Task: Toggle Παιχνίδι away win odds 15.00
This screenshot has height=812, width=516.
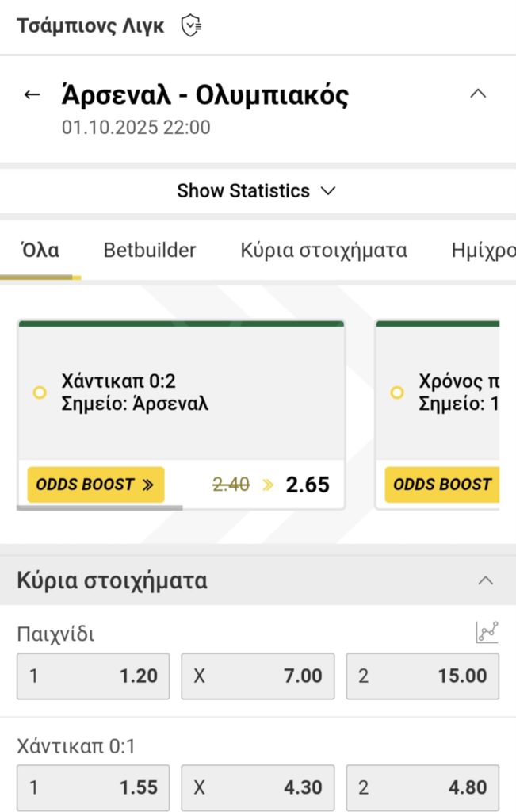Action: (422, 676)
